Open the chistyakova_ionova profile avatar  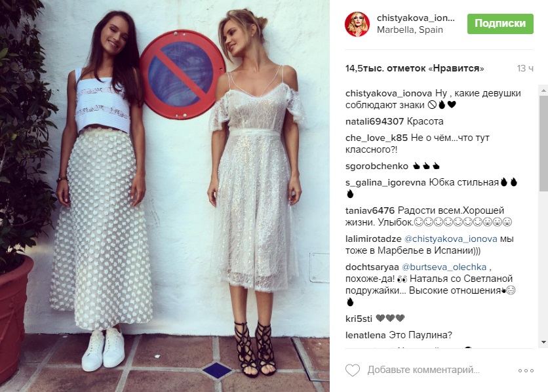357,24
